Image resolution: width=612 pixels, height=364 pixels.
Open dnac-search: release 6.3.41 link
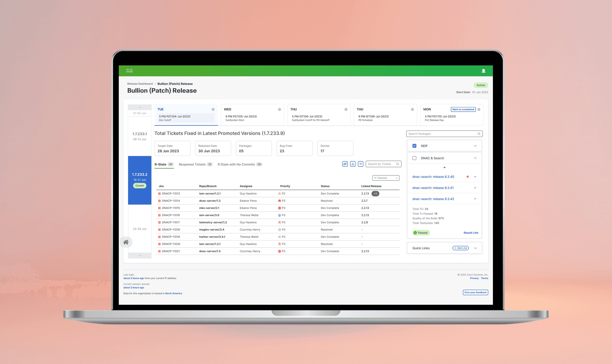(x=433, y=188)
